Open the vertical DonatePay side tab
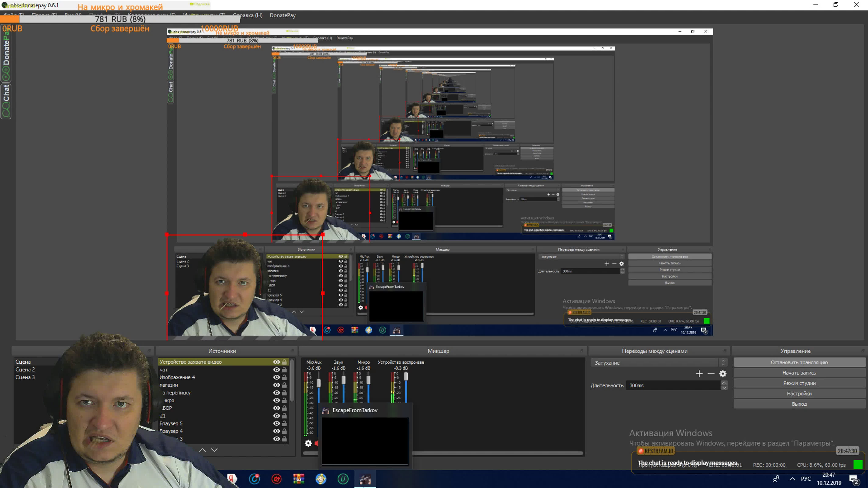The image size is (868, 488). (x=6, y=53)
